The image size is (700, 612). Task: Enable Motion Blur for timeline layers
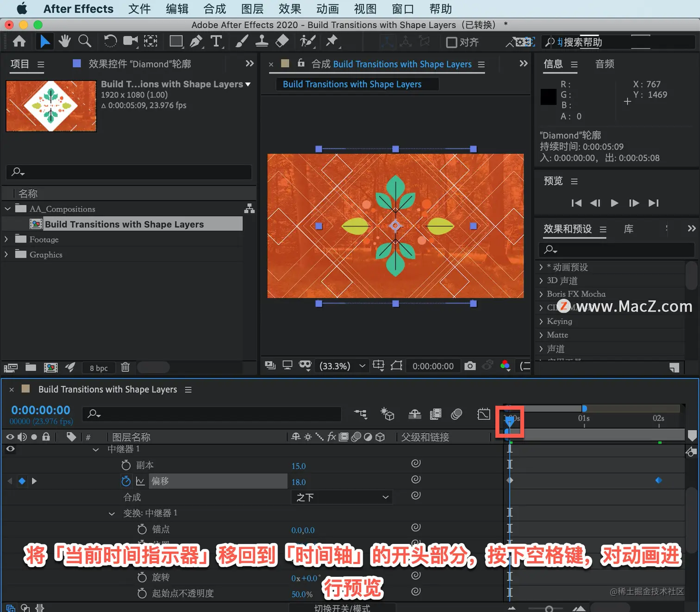coord(456,414)
